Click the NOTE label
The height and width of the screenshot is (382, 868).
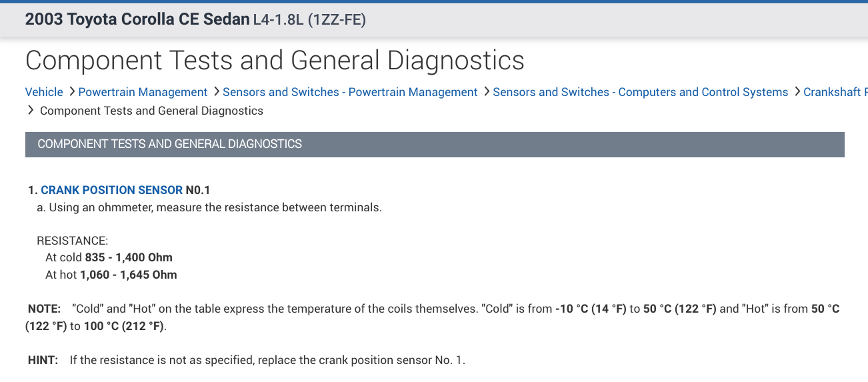click(x=44, y=309)
